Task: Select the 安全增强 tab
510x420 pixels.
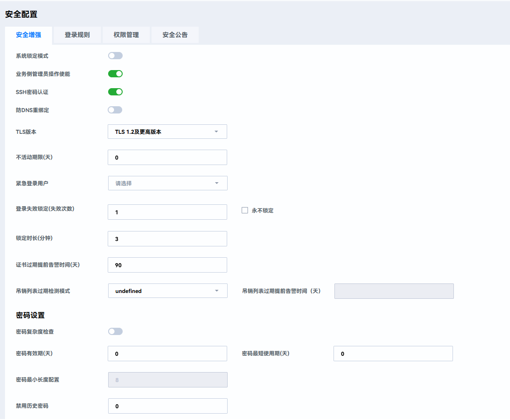Action: 29,35
